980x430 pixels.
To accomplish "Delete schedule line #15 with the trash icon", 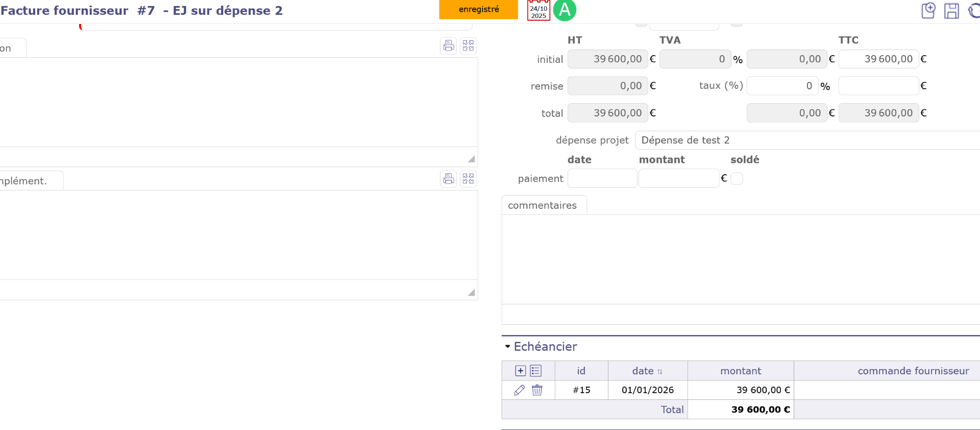I will tap(537, 390).
